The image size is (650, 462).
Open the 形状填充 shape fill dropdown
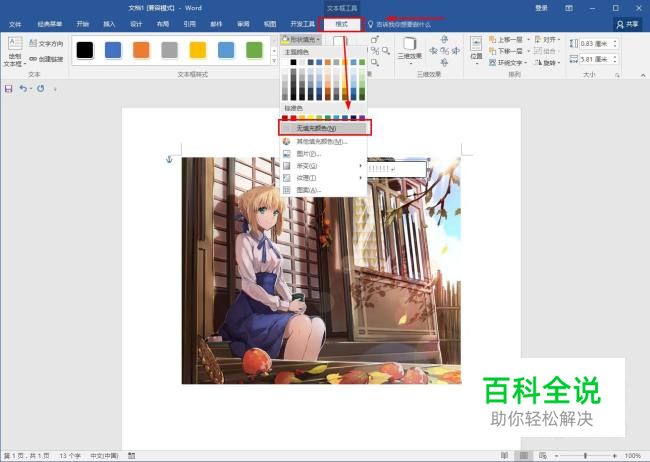point(301,39)
